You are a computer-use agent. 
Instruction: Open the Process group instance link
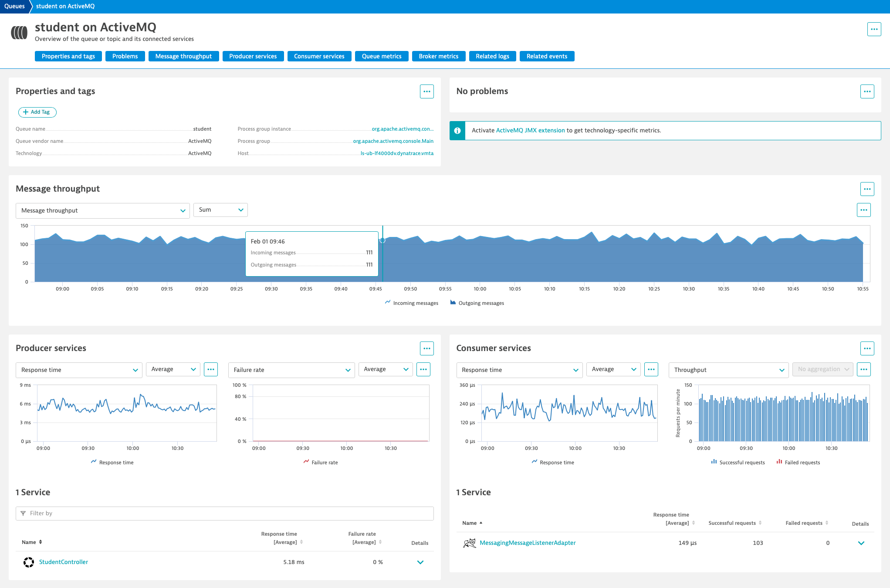403,129
